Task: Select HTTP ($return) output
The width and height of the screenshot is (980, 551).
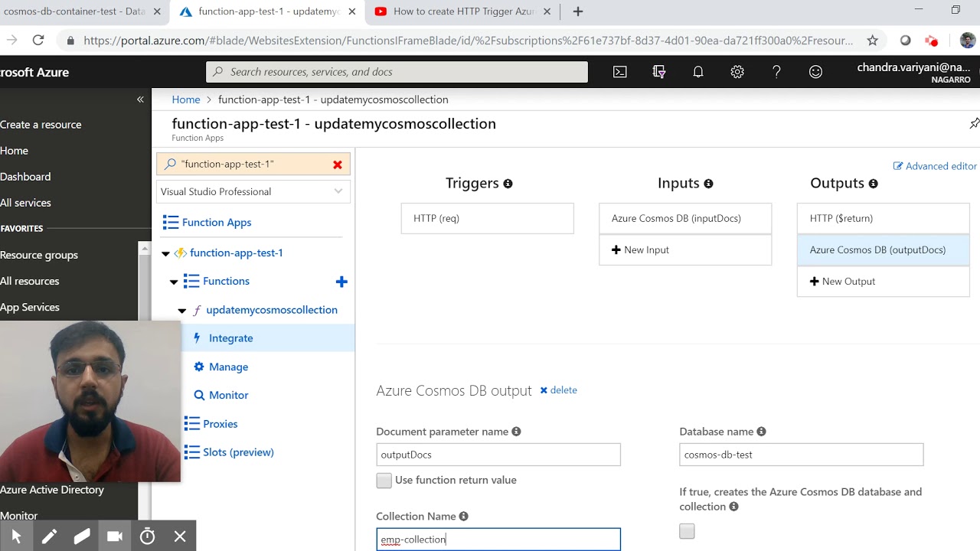Action: (884, 218)
